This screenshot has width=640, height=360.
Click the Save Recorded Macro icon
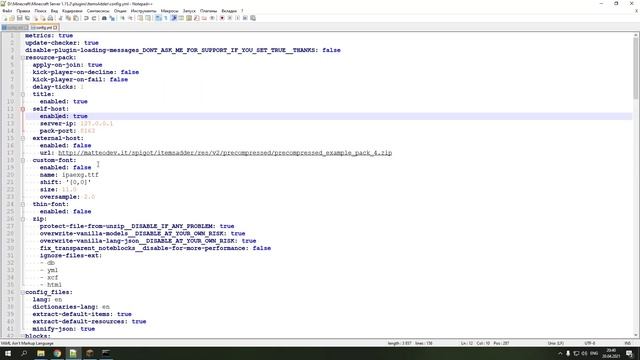click(x=253, y=18)
